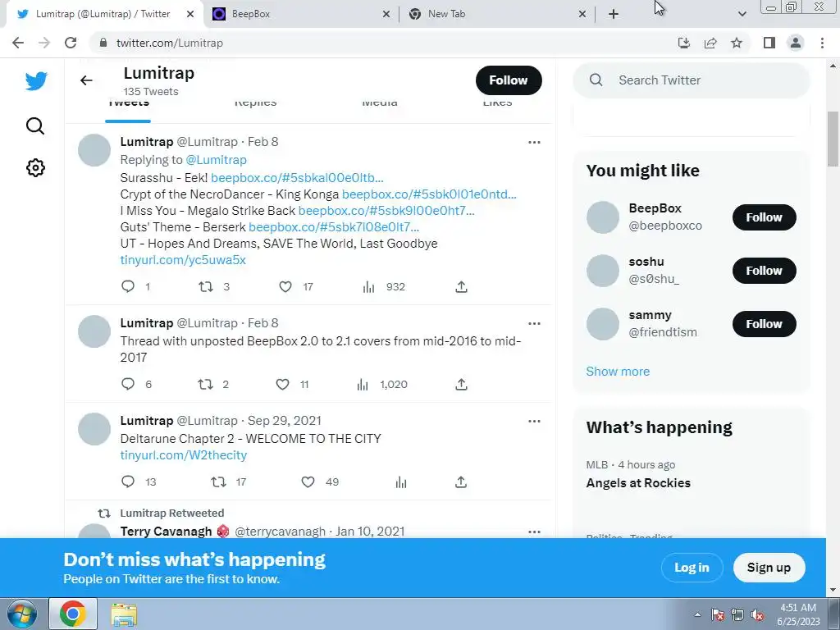
Task: Like the BeepBox covers thread tweet
Action: tap(282, 384)
